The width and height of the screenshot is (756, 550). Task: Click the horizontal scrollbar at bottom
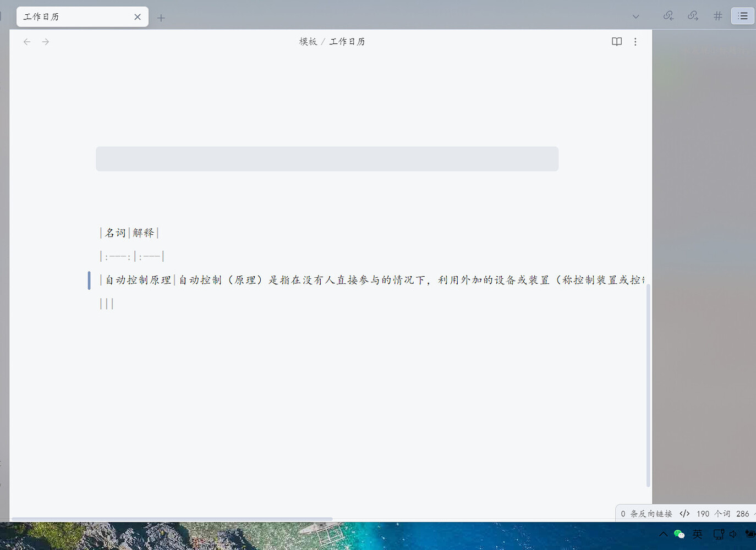pyautogui.click(x=172, y=519)
